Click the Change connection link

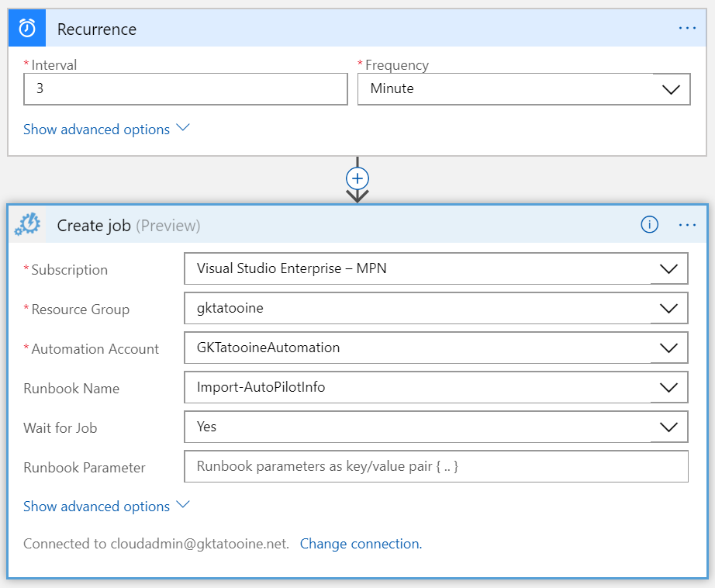(361, 544)
